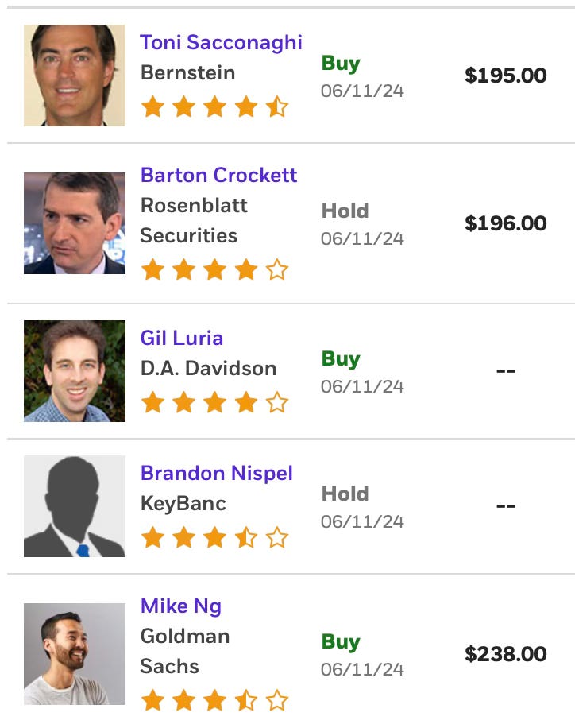The width and height of the screenshot is (575, 728).
Task: Click the $238.00 Goldman Sachs price target
Action: [505, 654]
